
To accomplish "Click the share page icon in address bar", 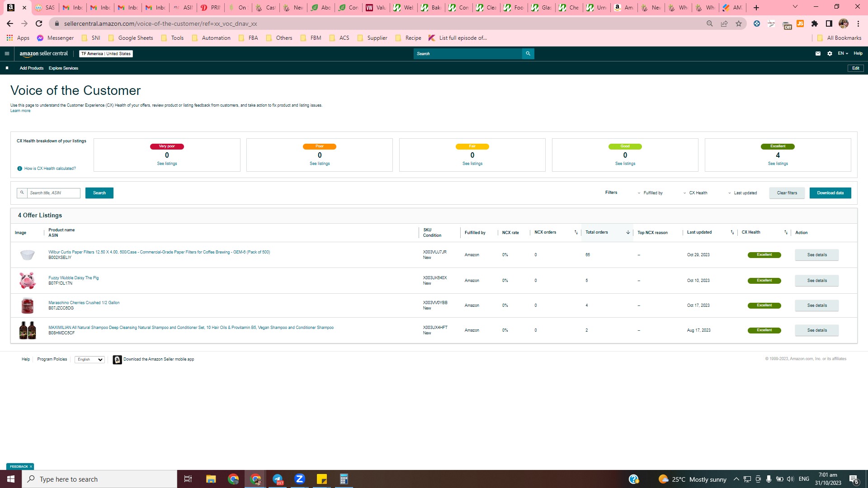I will (x=724, y=23).
